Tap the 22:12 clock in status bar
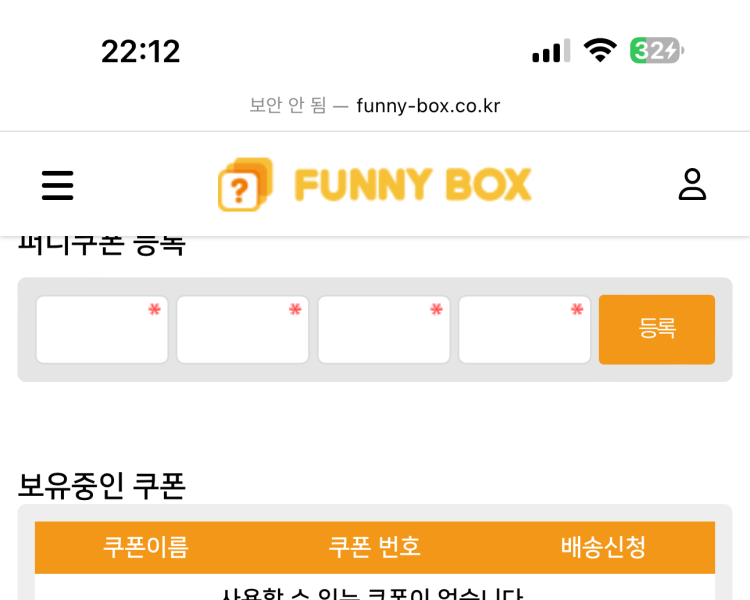This screenshot has width=750, height=600. [140, 51]
